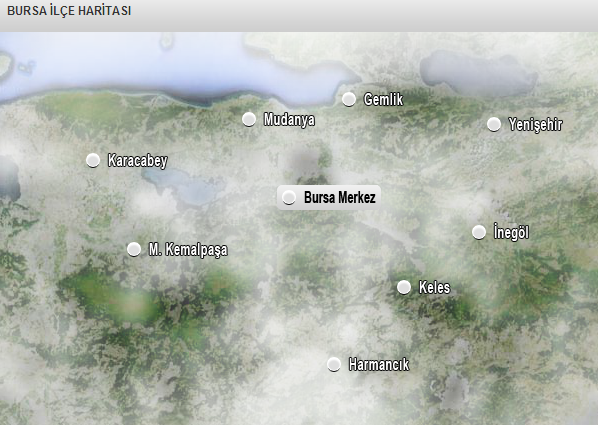This screenshot has width=598, height=425.
Task: Select the Mudanya marker dot
Action: (x=249, y=119)
